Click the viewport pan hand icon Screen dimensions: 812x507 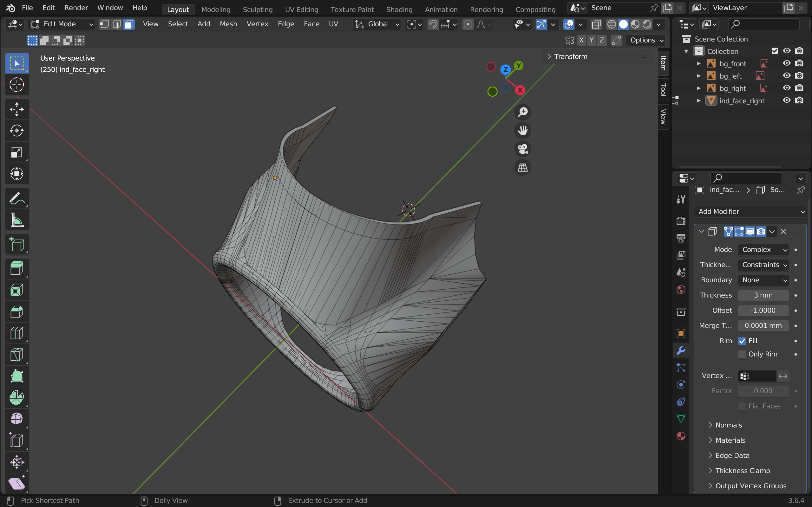pyautogui.click(x=522, y=130)
